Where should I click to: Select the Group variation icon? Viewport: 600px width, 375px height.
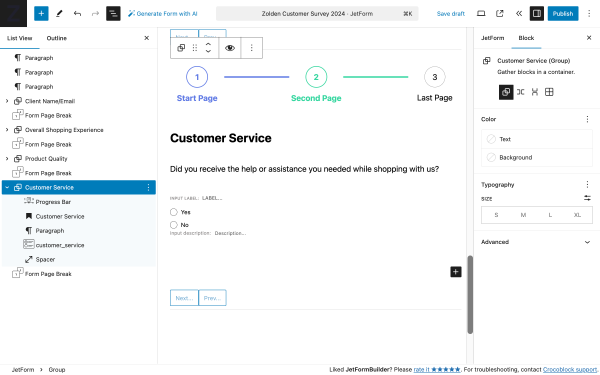tap(506, 92)
